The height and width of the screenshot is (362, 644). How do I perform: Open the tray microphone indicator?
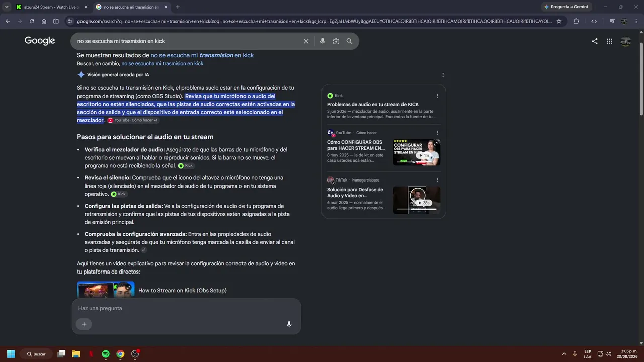click(x=575, y=354)
